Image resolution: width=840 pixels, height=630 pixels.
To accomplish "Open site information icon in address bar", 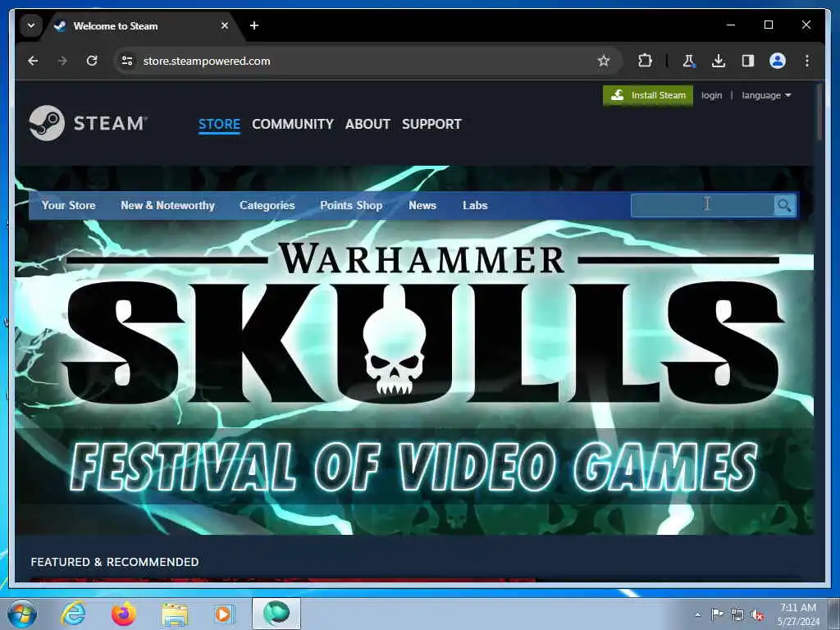I will click(x=127, y=61).
